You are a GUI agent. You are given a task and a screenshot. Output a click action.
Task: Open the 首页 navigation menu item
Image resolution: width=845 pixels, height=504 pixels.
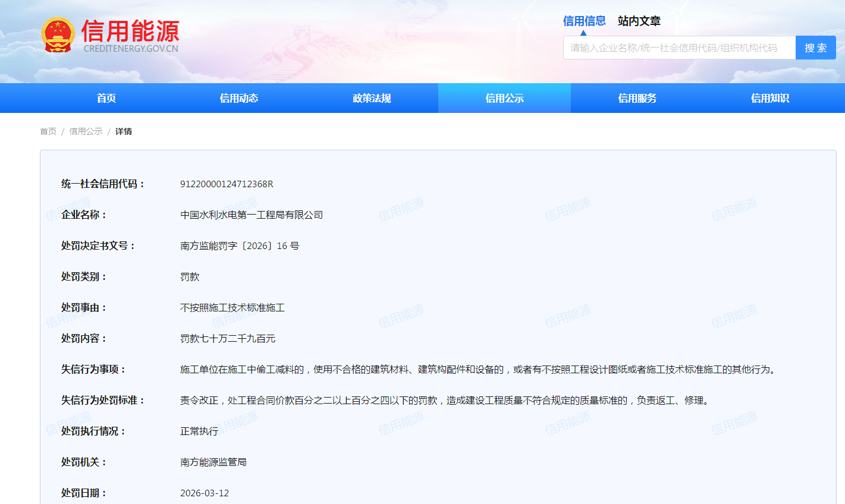106,98
